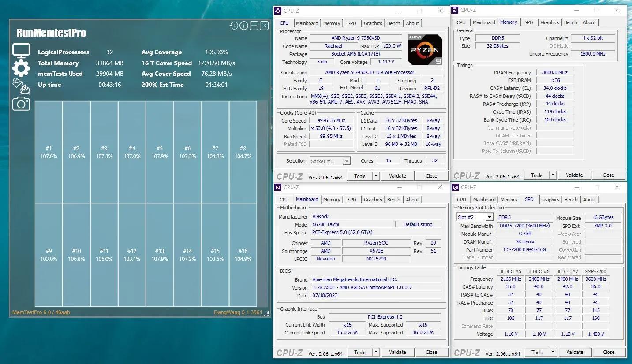Open About tab in the Memory window
This screenshot has width=632, height=364.
pyautogui.click(x=589, y=22)
